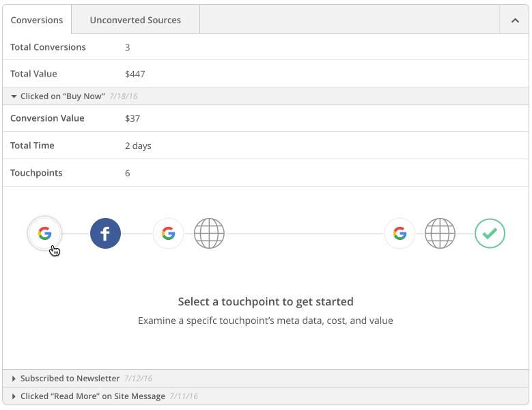Click the globe touchpoint beside the green checkmark

coord(440,234)
